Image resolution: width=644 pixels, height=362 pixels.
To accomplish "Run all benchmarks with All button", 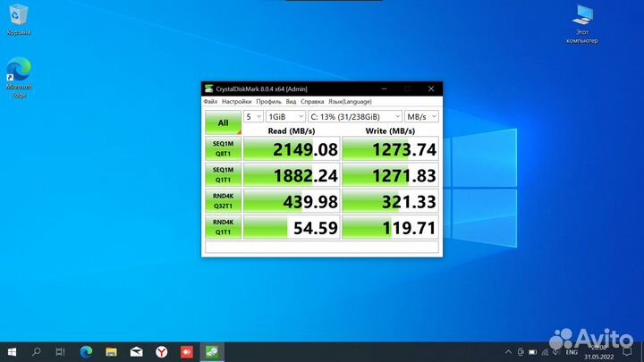I will click(223, 122).
